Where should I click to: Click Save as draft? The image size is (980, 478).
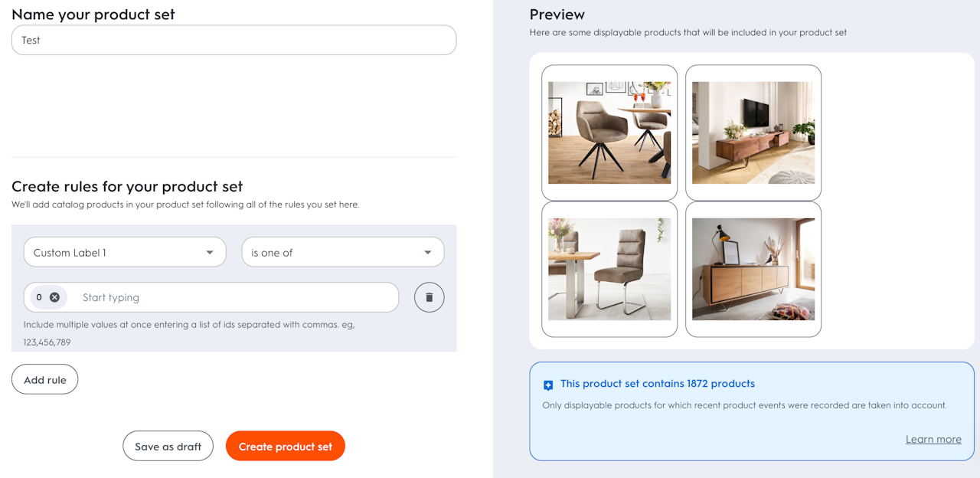click(x=168, y=446)
